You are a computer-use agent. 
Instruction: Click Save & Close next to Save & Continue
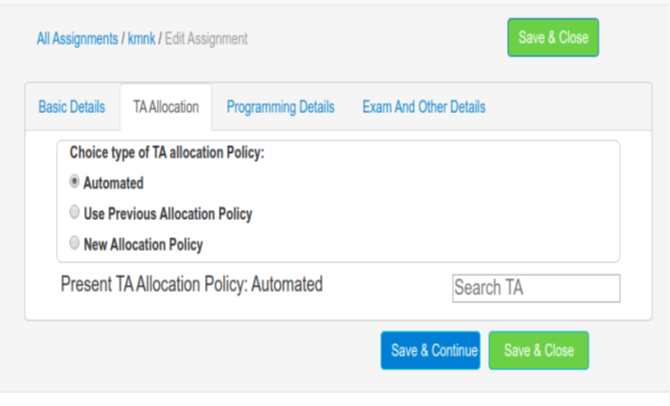pos(538,351)
